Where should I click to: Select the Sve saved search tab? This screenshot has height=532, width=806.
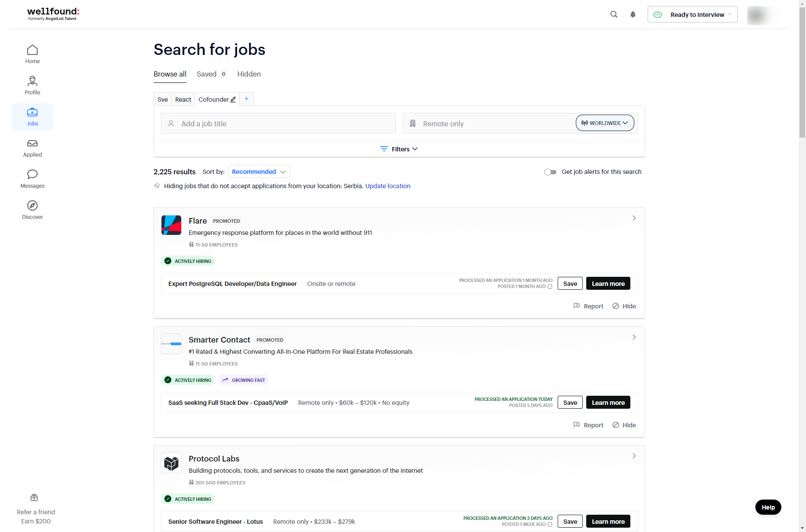[163, 99]
